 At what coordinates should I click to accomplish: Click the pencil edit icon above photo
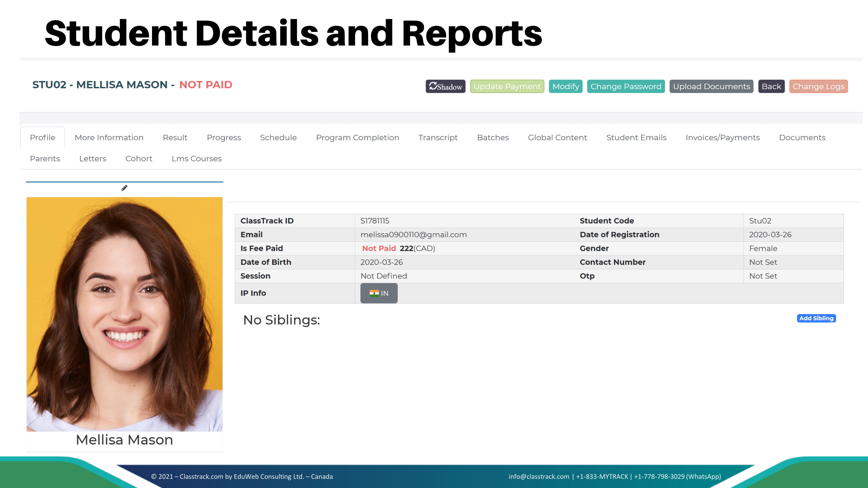point(124,188)
